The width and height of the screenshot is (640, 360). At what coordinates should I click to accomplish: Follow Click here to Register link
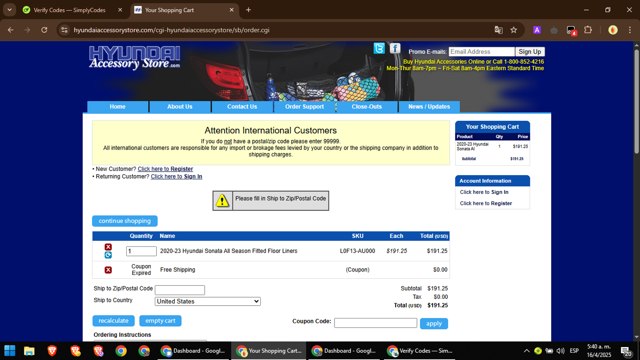click(165, 169)
